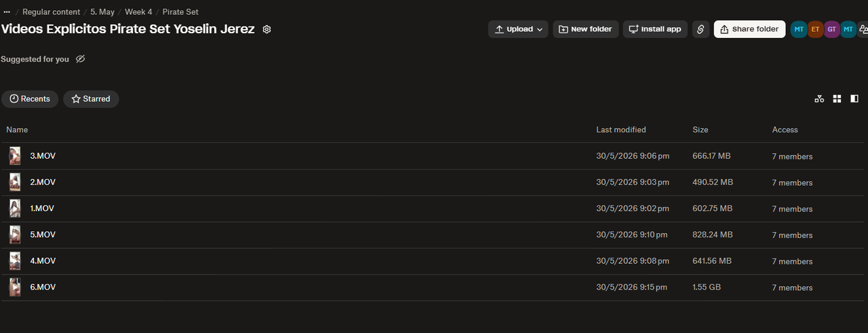Toggle the Recents filter
The image size is (868, 333).
coord(30,99)
